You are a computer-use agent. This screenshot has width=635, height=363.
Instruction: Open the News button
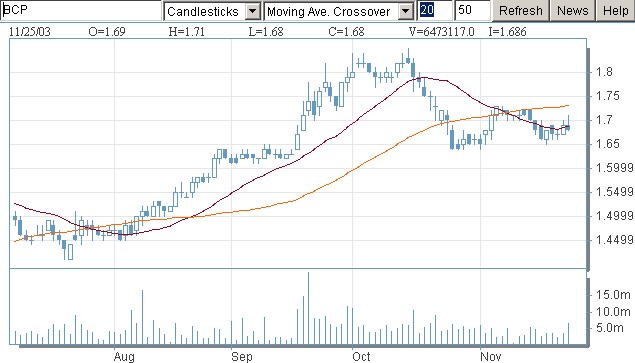click(x=573, y=11)
